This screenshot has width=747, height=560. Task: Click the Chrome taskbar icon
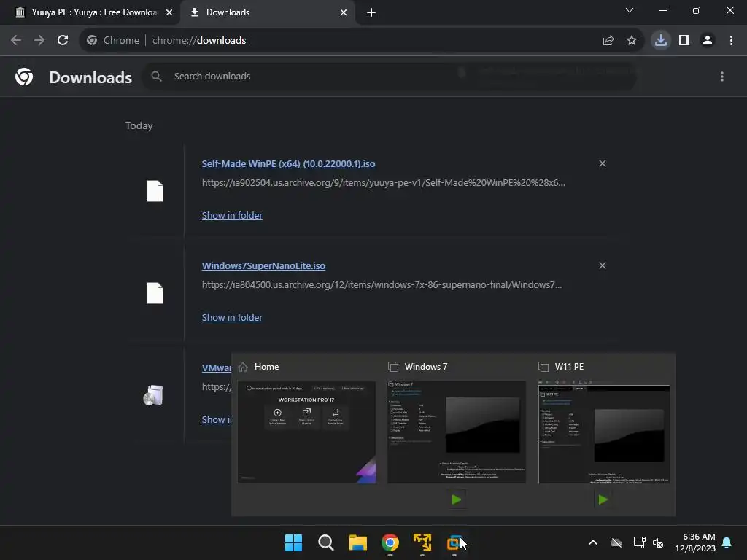pos(390,542)
